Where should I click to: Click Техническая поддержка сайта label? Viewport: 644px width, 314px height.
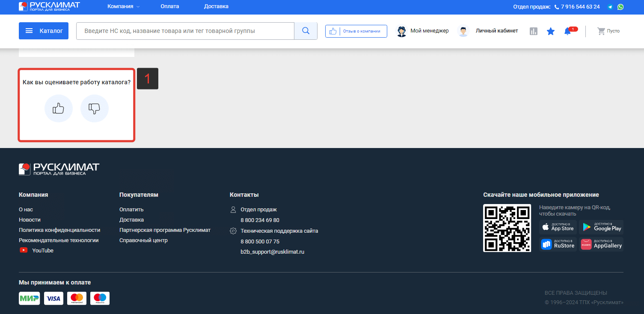click(279, 231)
